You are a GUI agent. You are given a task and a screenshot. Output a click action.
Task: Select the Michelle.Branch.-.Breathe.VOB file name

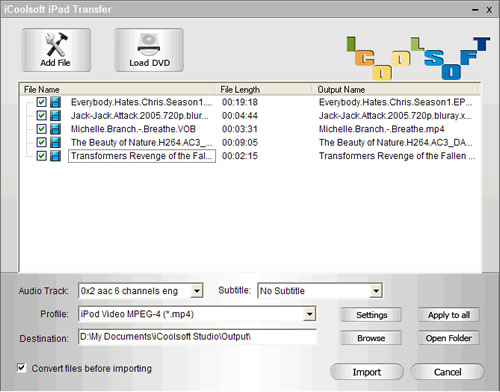133,129
